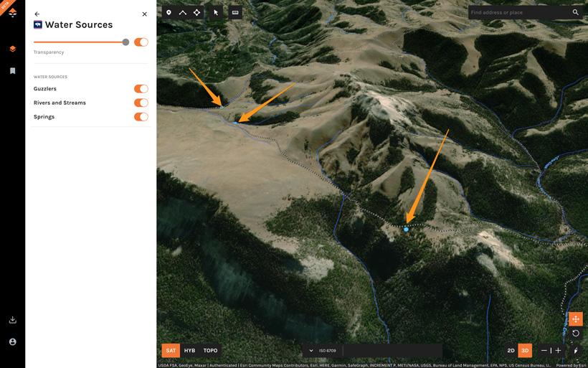Expand the coordinate format chevron

[311, 350]
